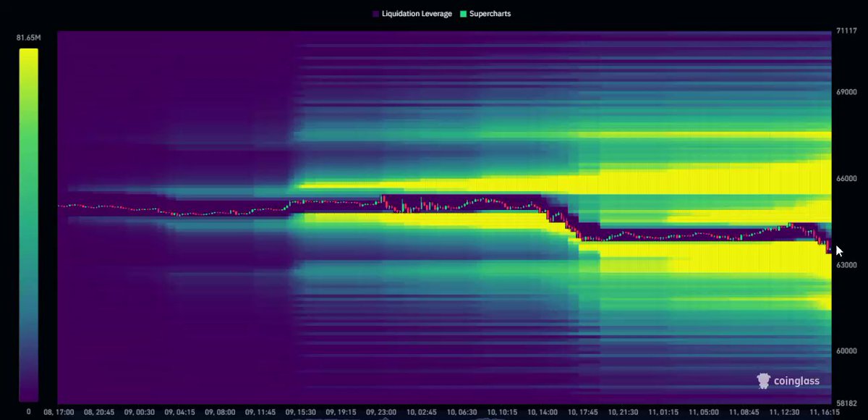Image resolution: width=868 pixels, height=420 pixels.
Task: Click the 69000 price axis label
Action: pos(848,93)
